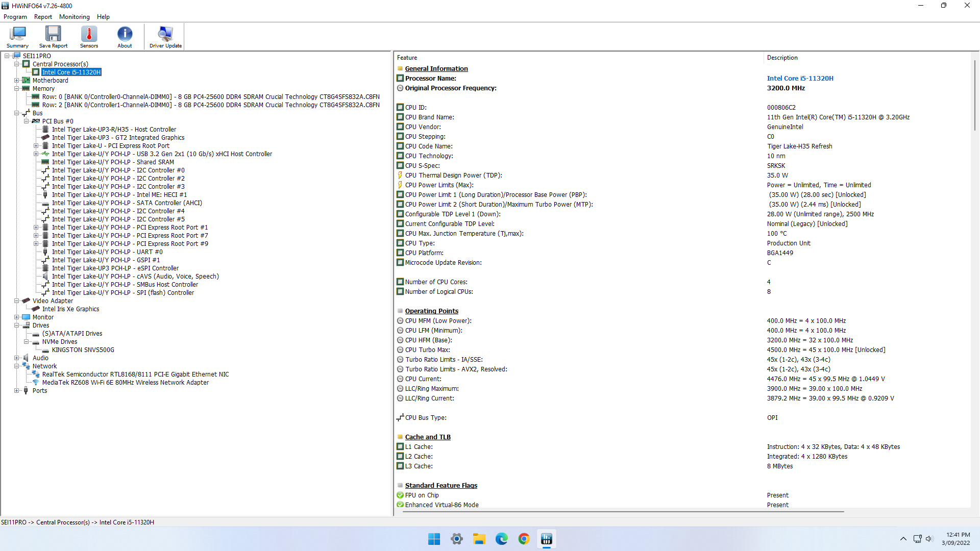Select the cAVS (Audio, Voice, Speech) entry
Viewport: 980px width, 551px height.
135,276
